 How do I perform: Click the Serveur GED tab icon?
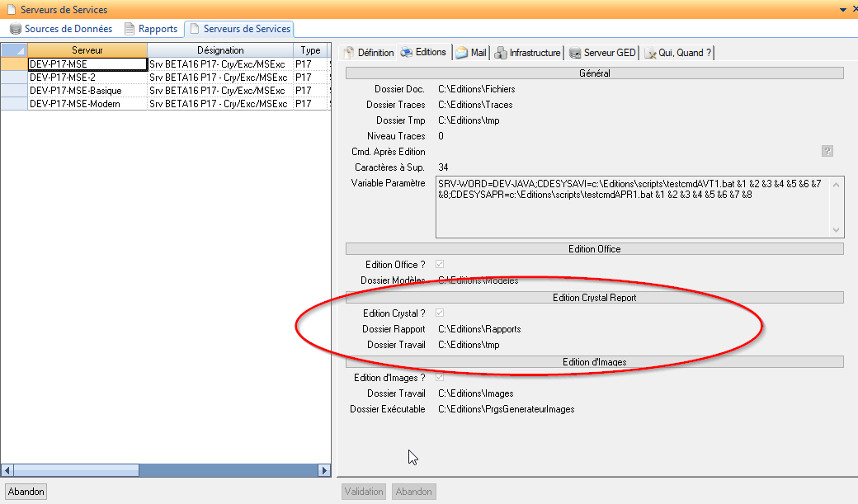[x=574, y=53]
